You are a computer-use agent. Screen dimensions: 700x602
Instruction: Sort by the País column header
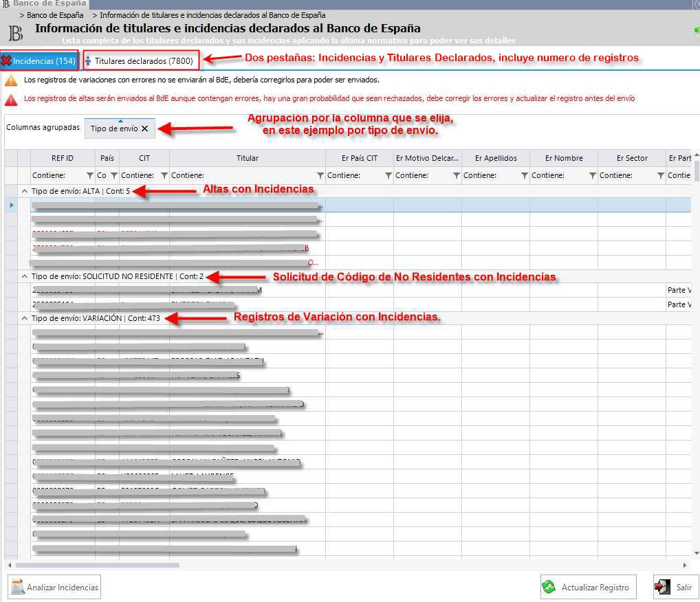pyautogui.click(x=107, y=158)
